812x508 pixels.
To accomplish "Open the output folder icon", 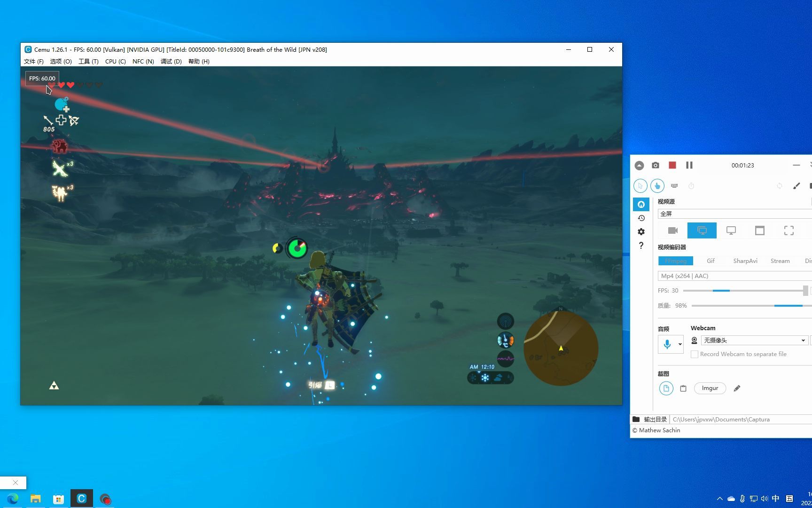I will coord(636,419).
